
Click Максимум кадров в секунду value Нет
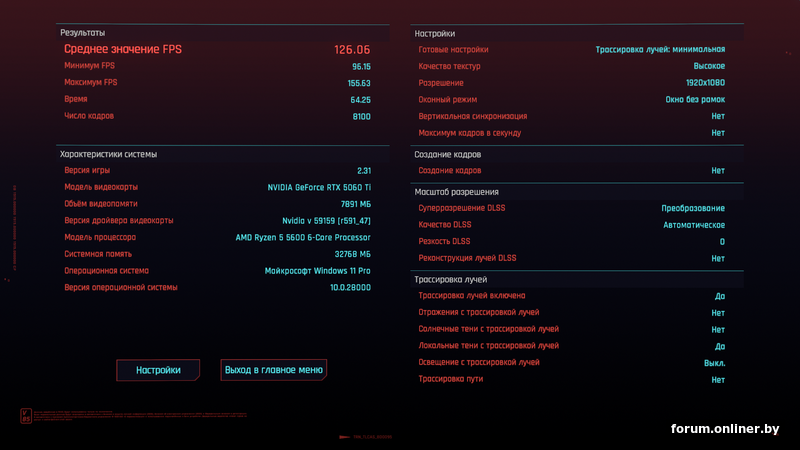718,133
